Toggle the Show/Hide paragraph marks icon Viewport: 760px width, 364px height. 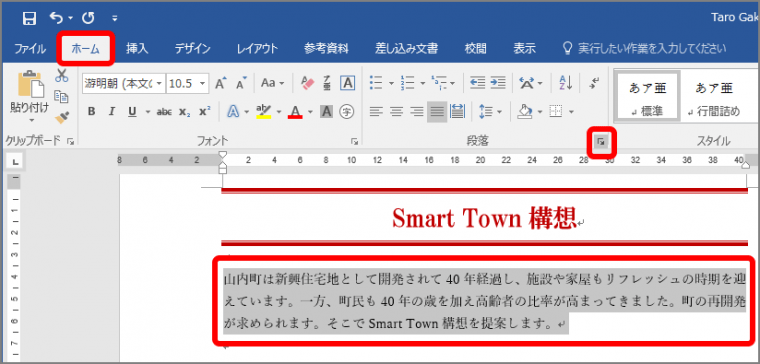pos(594,83)
